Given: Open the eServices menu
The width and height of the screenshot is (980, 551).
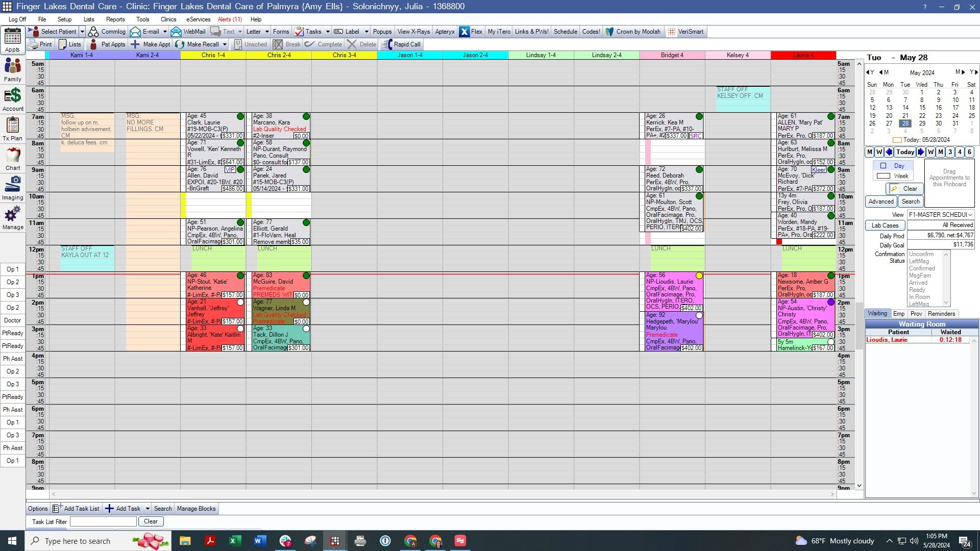Looking at the screenshot, I should (198, 19).
